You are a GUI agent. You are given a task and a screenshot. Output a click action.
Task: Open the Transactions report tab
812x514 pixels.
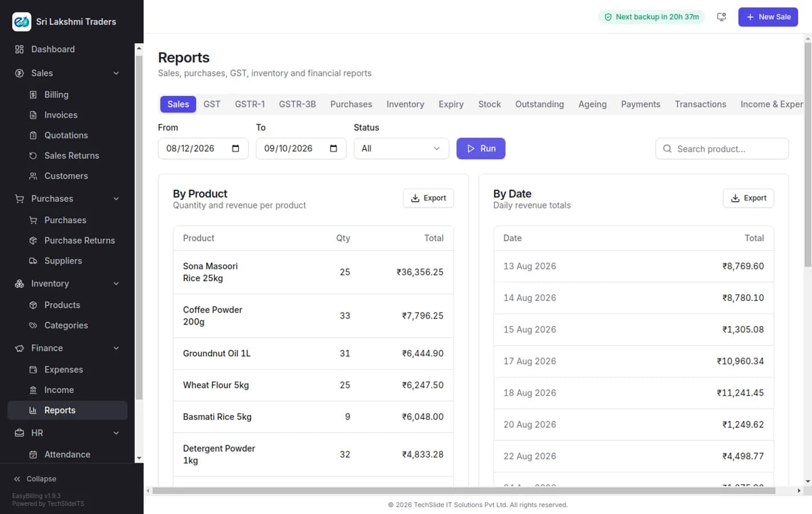[700, 104]
